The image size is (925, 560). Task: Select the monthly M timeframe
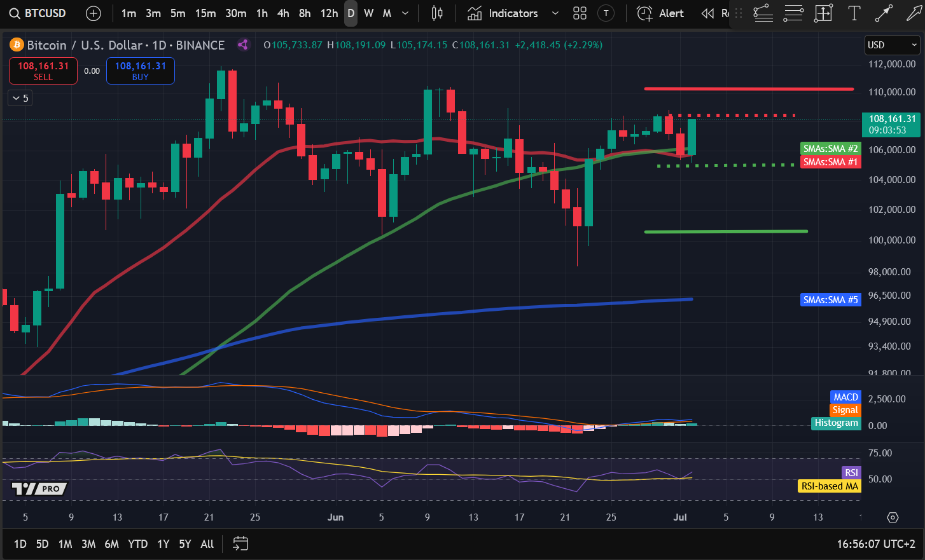click(387, 13)
